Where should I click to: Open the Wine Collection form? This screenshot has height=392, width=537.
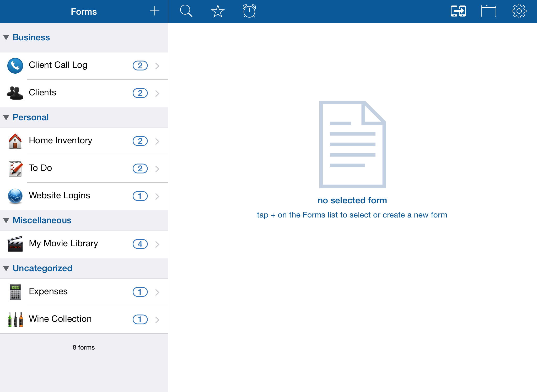(x=60, y=319)
